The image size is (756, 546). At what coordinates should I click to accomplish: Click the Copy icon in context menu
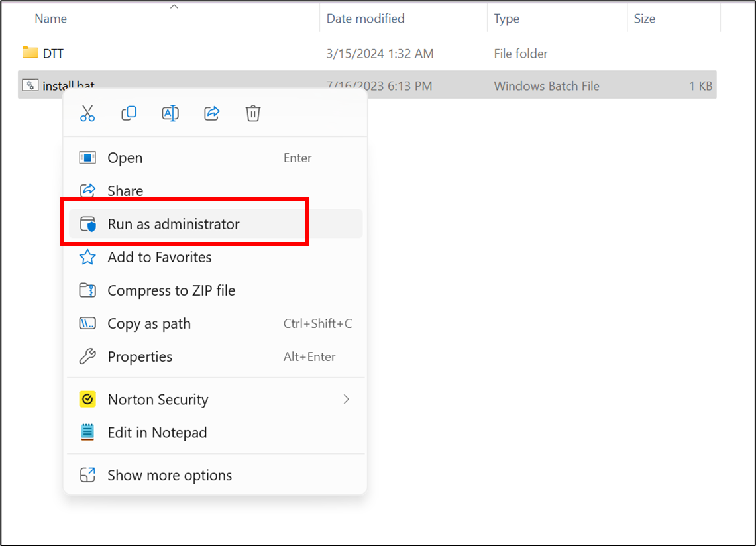pos(129,113)
